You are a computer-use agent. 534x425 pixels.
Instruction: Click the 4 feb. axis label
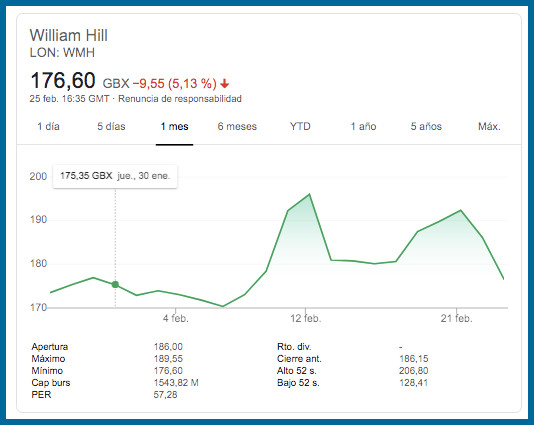(176, 318)
